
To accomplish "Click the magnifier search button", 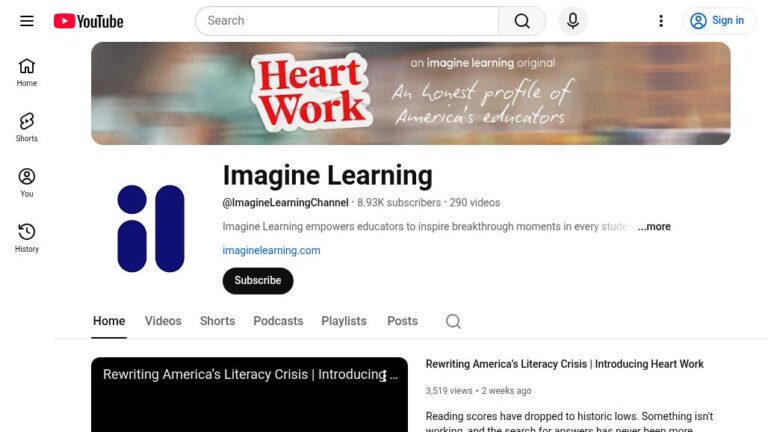I will coord(522,21).
